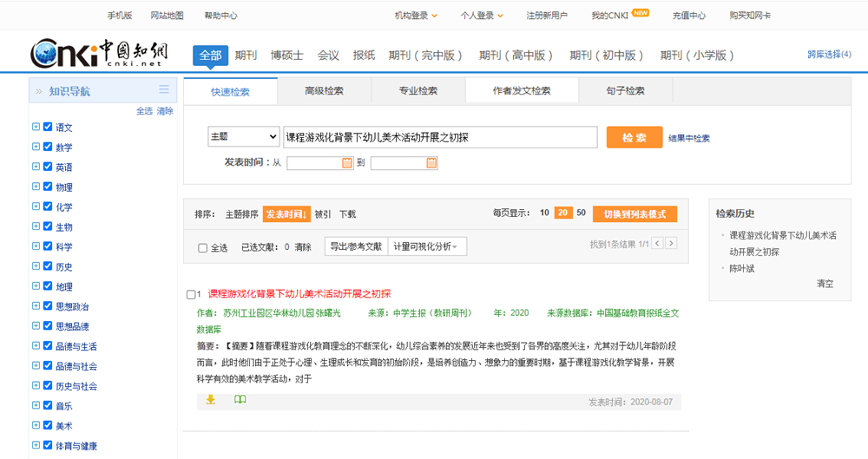Switch to the 高级检索 tab

click(x=325, y=91)
